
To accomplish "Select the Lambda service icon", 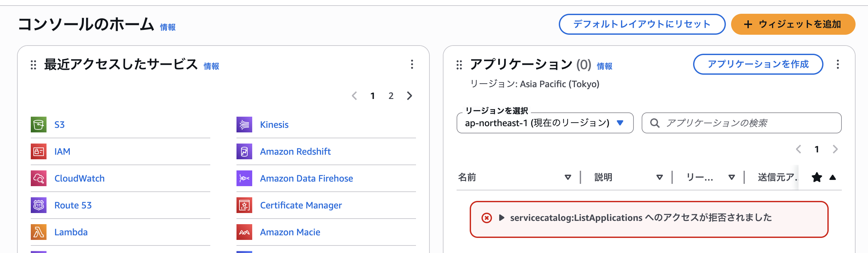I will tap(38, 232).
